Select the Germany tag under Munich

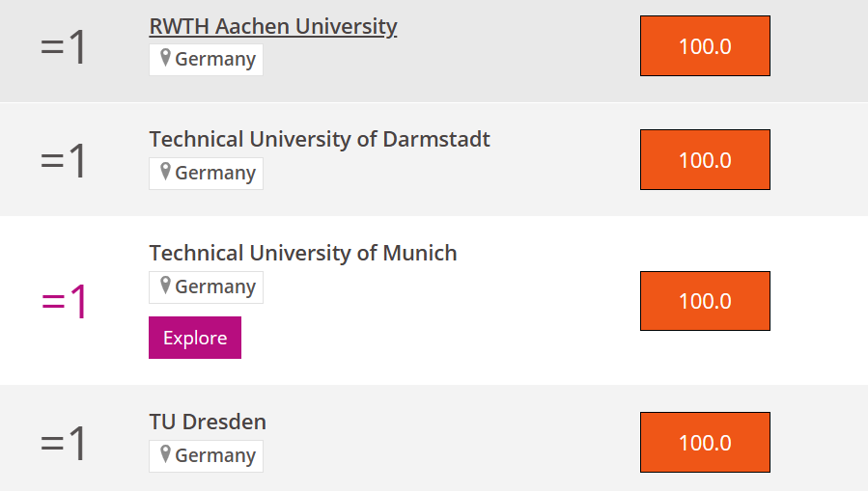(x=206, y=287)
